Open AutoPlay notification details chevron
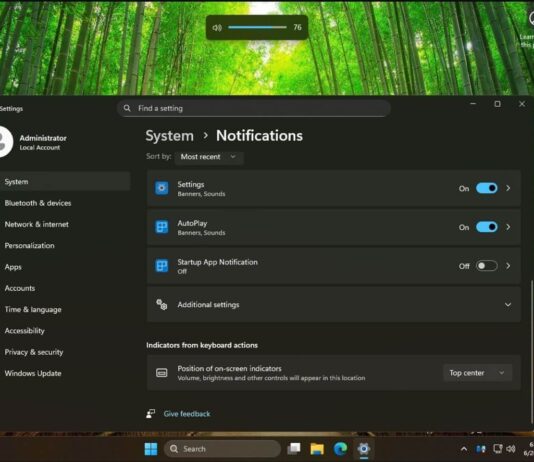 (508, 227)
